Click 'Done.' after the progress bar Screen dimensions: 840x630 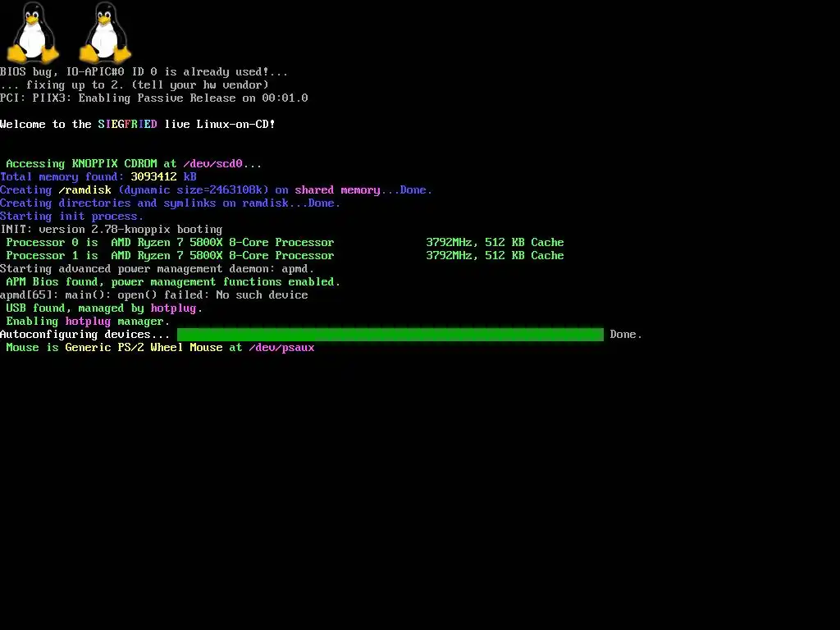click(626, 335)
